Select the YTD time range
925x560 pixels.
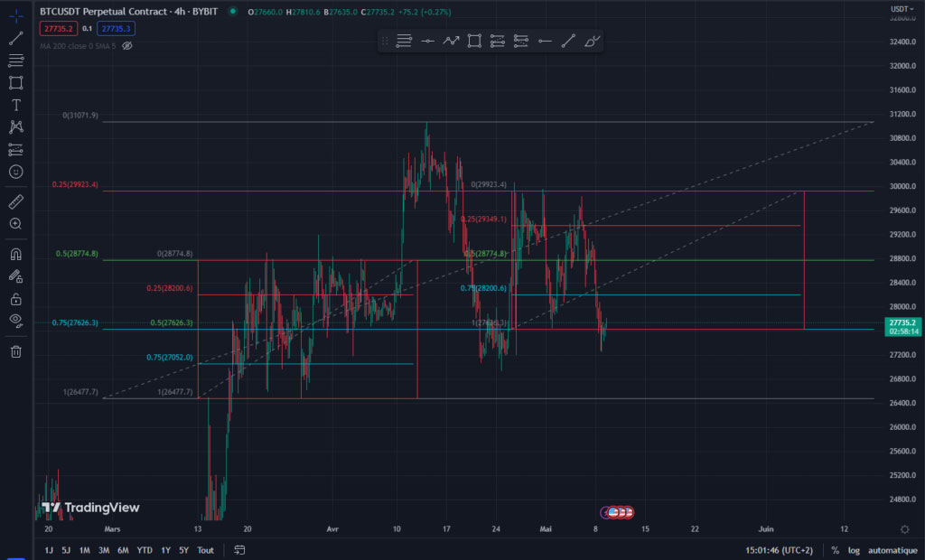(145, 550)
